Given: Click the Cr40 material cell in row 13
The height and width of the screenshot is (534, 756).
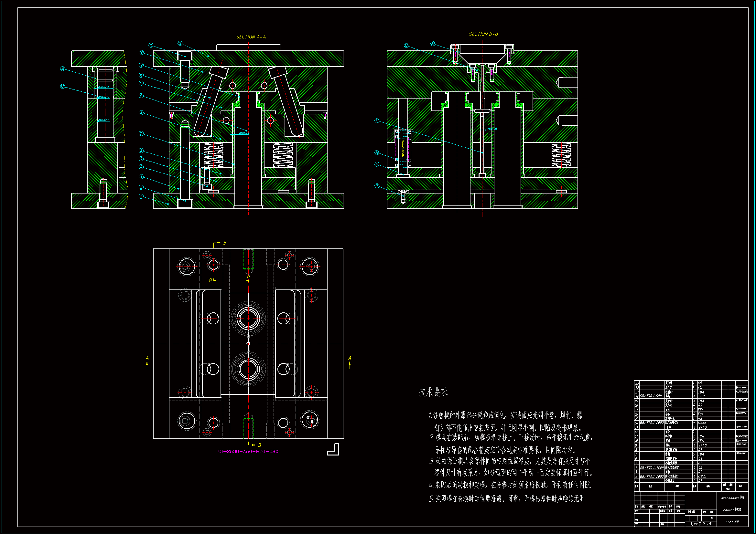Looking at the screenshot, I should 702,428.
